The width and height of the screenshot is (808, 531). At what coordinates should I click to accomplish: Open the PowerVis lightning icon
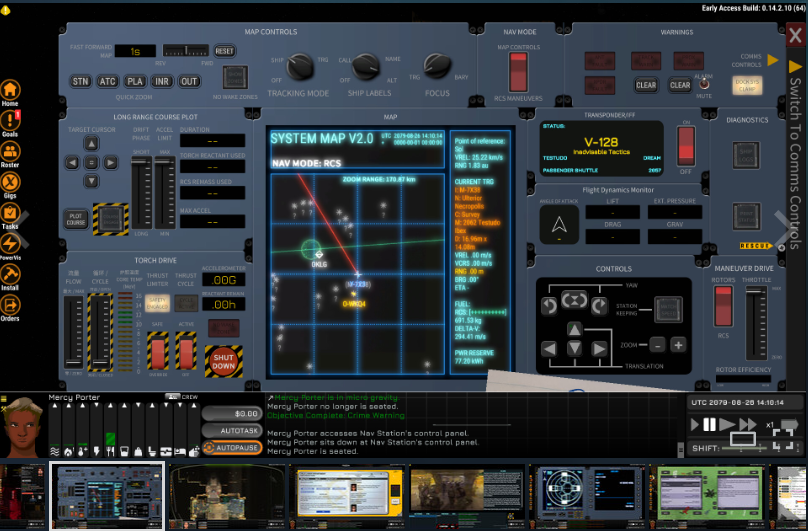pyautogui.click(x=10, y=243)
